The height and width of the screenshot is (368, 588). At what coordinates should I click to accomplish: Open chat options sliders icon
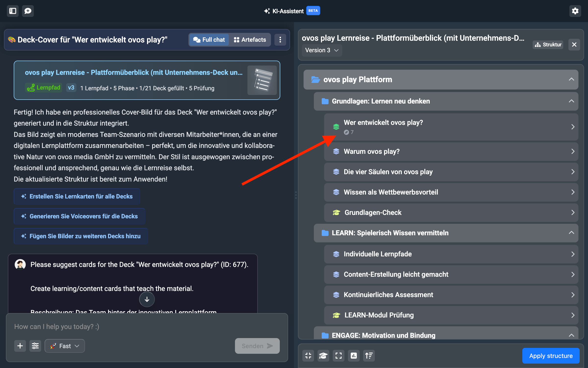(x=35, y=346)
